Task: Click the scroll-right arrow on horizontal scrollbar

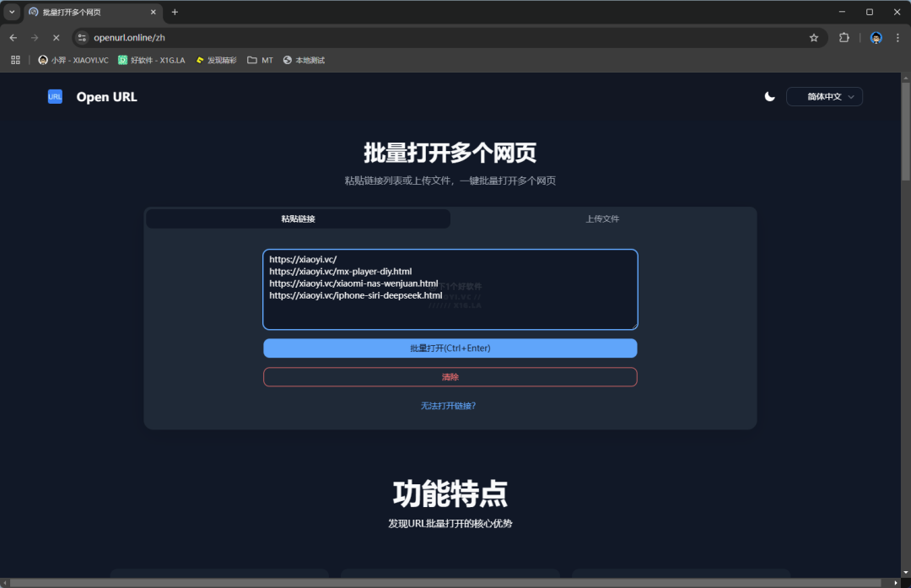Action: 895,583
